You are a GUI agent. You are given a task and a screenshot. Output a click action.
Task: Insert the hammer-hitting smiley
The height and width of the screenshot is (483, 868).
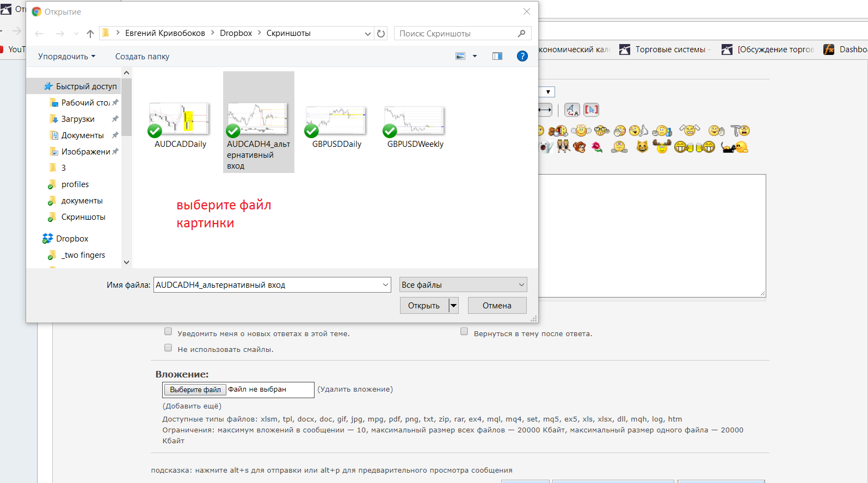click(740, 131)
